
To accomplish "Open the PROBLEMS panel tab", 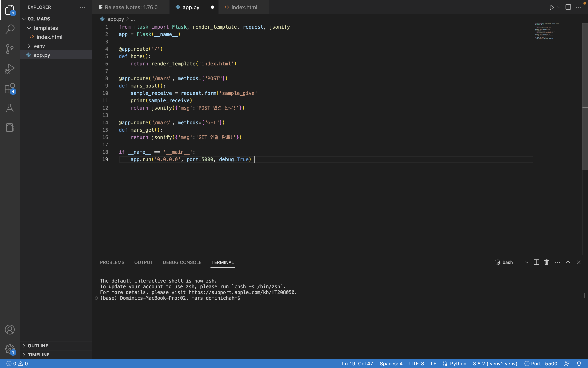I will [x=112, y=262].
